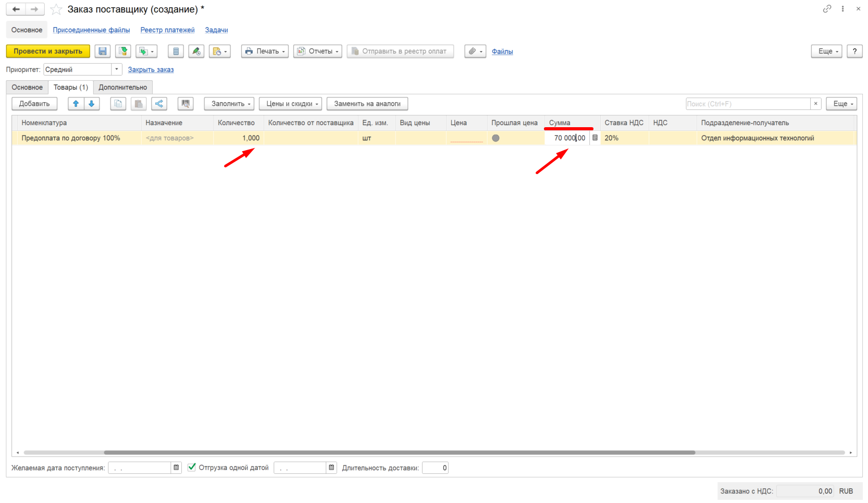Open the document movements list icon
Screen dimensions: 868x503
[x=176, y=51]
